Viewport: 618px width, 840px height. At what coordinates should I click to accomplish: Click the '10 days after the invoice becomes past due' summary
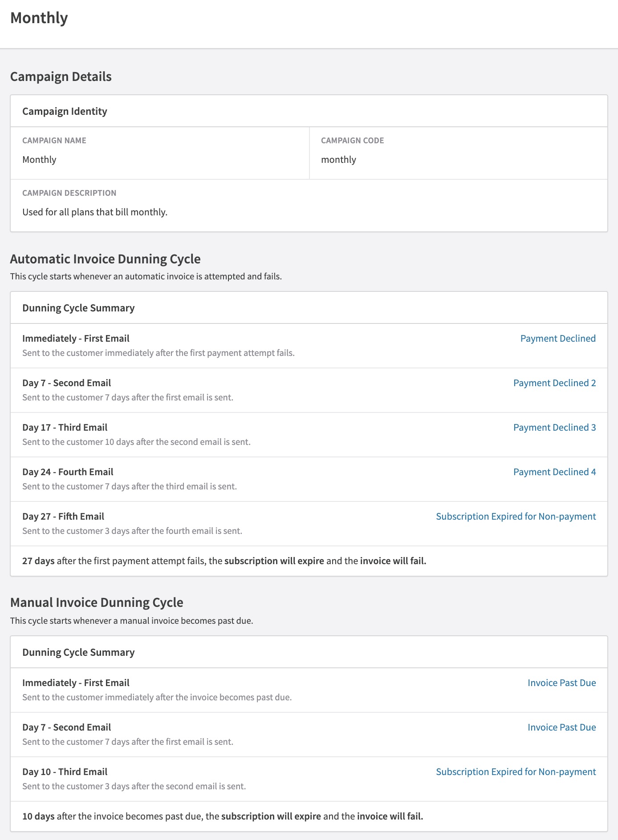click(x=223, y=816)
